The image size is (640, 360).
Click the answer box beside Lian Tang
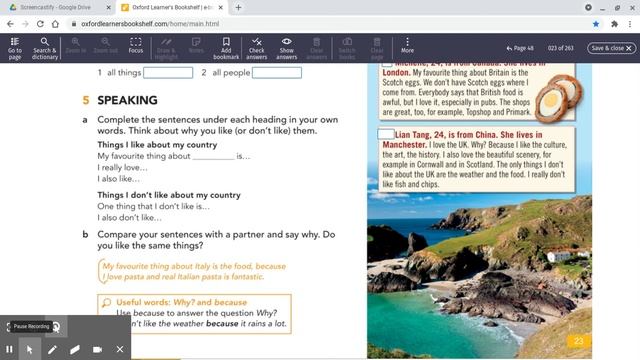[x=386, y=134]
